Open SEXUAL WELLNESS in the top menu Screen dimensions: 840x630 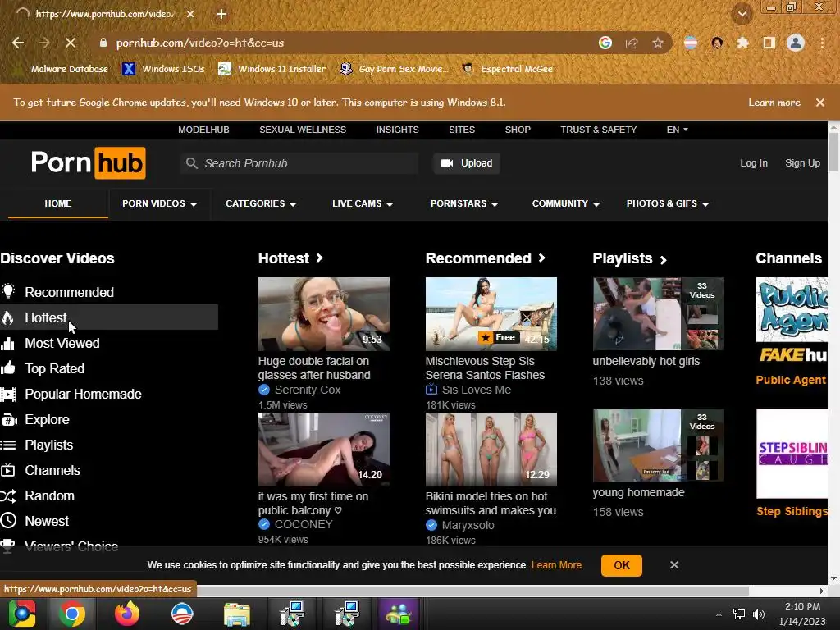point(303,130)
